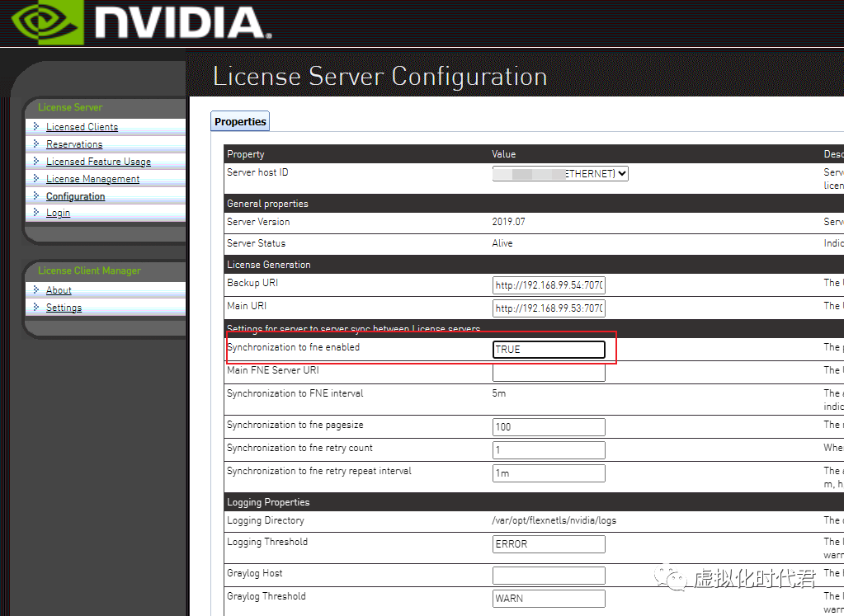Click the Main URI input field

(x=549, y=308)
